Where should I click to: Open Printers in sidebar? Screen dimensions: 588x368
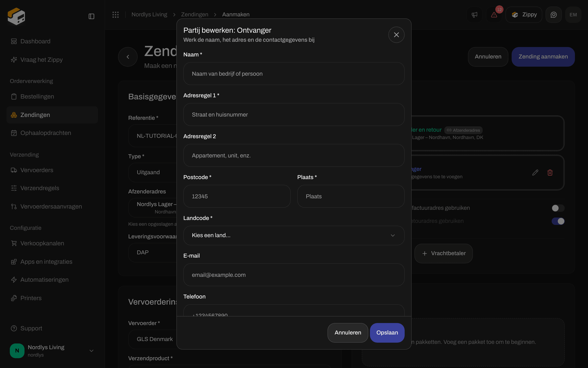52,298
